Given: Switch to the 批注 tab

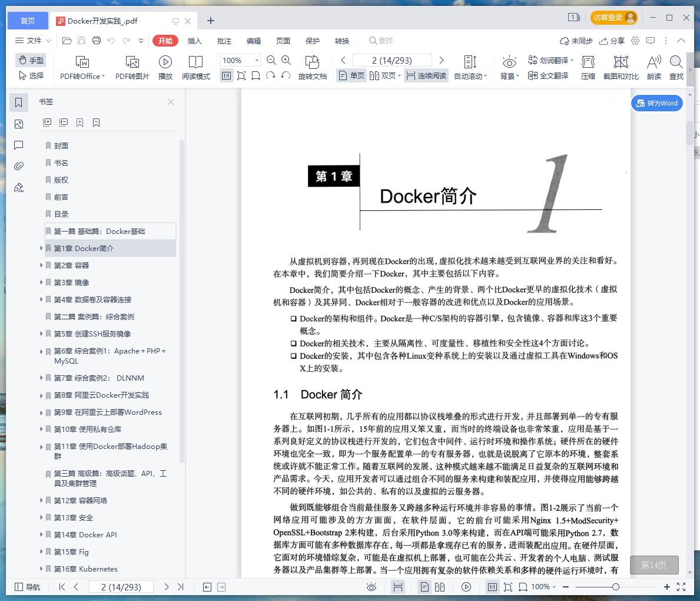Looking at the screenshot, I should (x=224, y=41).
